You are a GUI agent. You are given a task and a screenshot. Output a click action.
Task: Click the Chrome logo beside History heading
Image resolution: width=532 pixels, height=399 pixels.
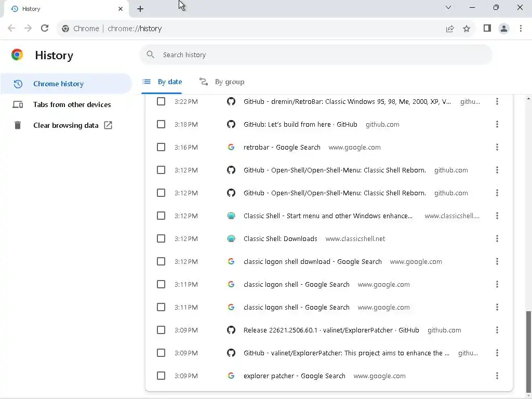(17, 55)
